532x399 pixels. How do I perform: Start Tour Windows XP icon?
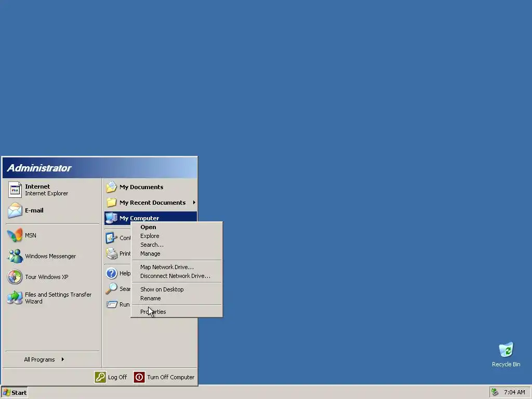click(x=15, y=277)
